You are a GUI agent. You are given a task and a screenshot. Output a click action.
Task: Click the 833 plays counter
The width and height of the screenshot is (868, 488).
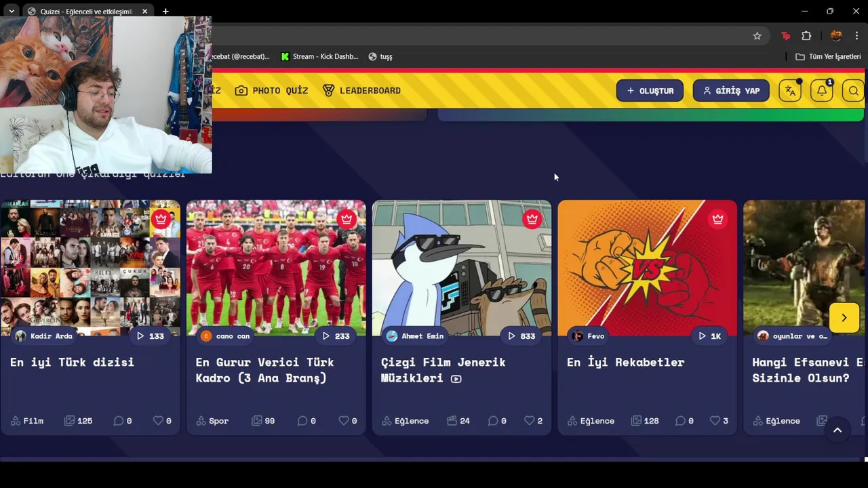pos(521,336)
